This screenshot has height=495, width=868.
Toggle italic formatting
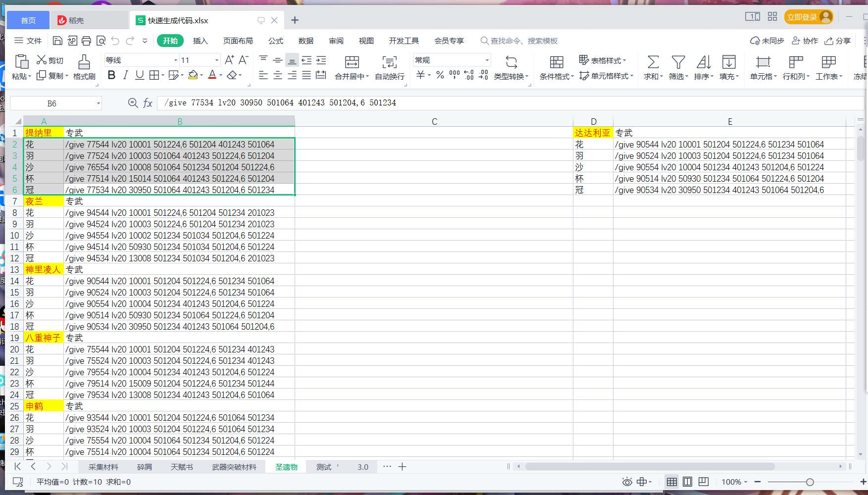point(126,75)
